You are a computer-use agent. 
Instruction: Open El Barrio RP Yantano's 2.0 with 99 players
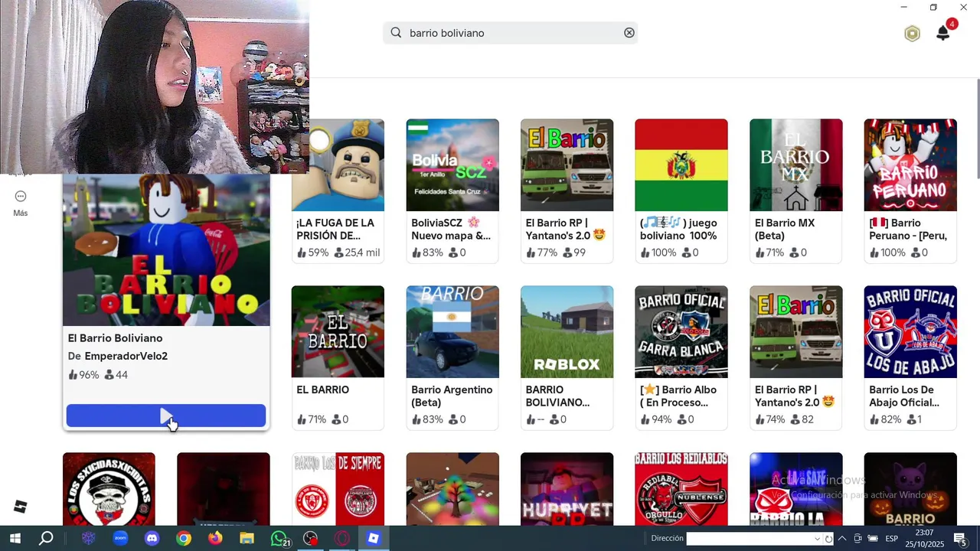pyautogui.click(x=567, y=165)
